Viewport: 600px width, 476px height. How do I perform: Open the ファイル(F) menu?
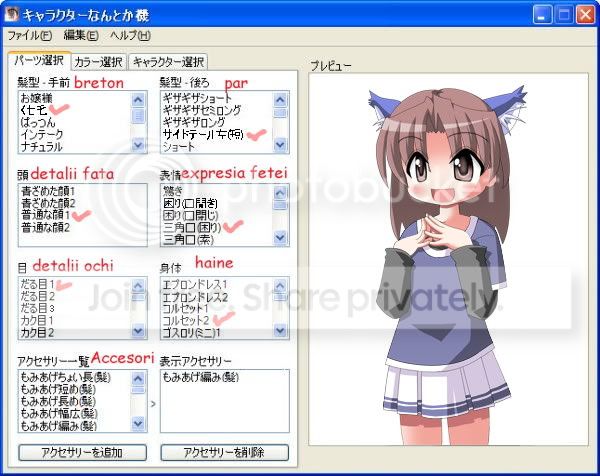(x=29, y=36)
